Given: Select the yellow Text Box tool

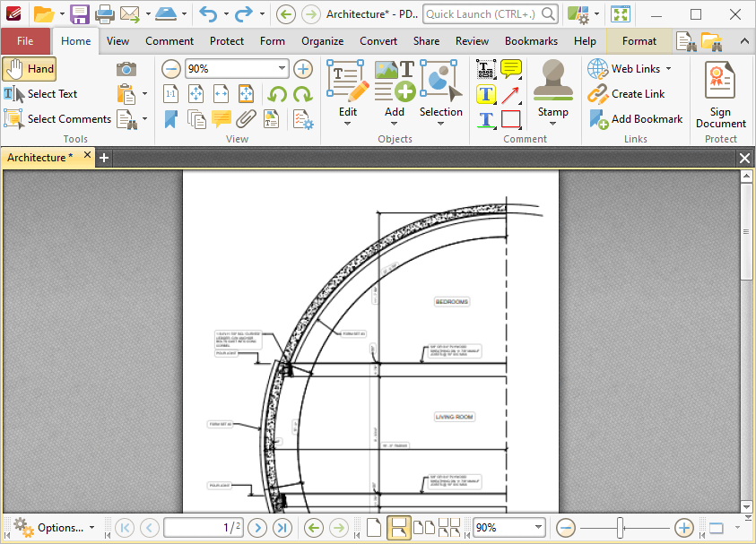Looking at the screenshot, I should coord(486,94).
